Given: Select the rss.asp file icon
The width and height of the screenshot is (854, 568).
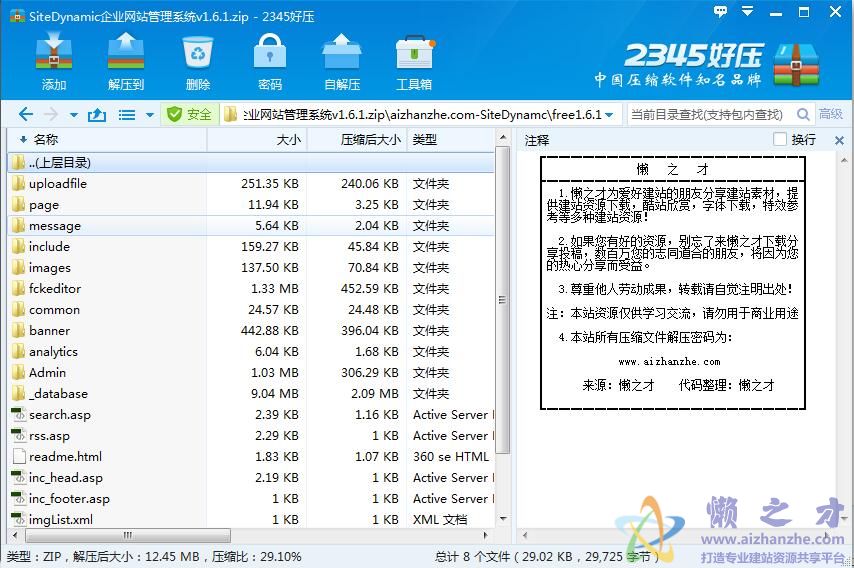Looking at the screenshot, I should coord(19,435).
